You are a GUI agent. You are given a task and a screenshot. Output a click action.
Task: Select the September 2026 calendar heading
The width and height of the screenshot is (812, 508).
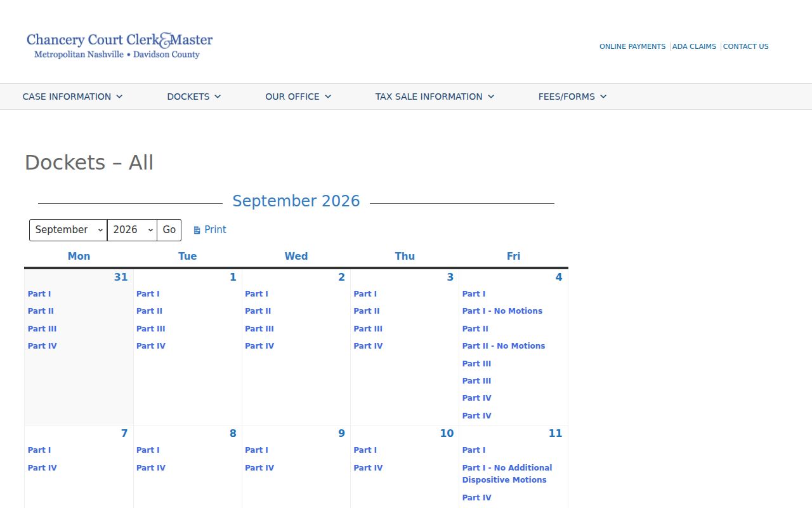coord(296,201)
